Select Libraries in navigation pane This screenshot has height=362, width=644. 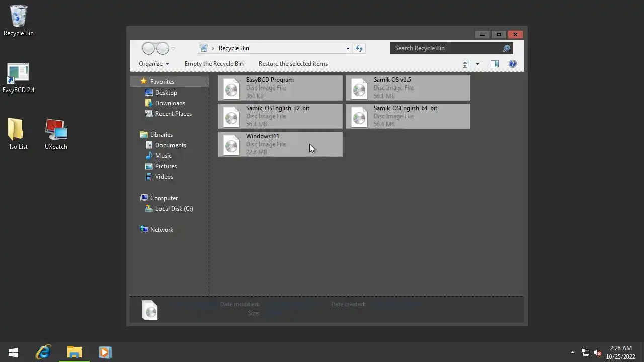click(x=156, y=135)
